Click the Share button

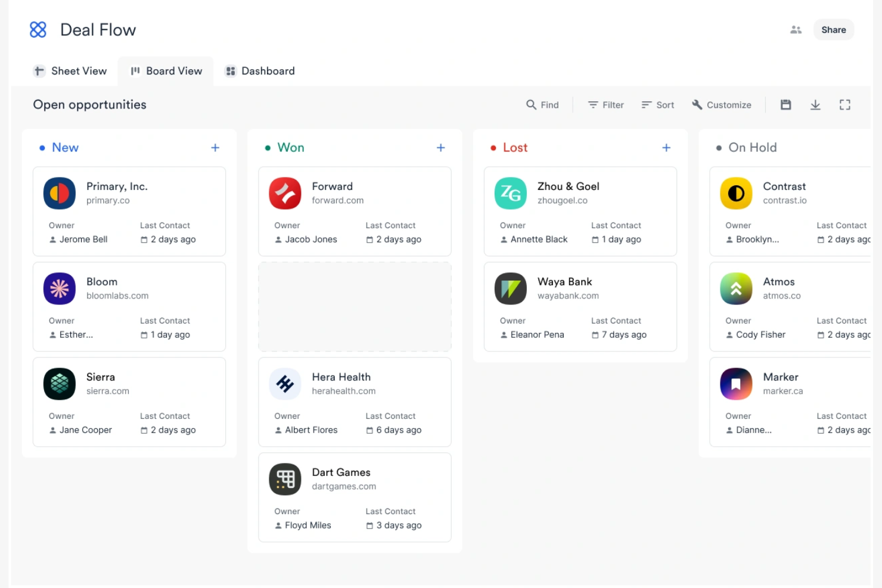(x=833, y=29)
